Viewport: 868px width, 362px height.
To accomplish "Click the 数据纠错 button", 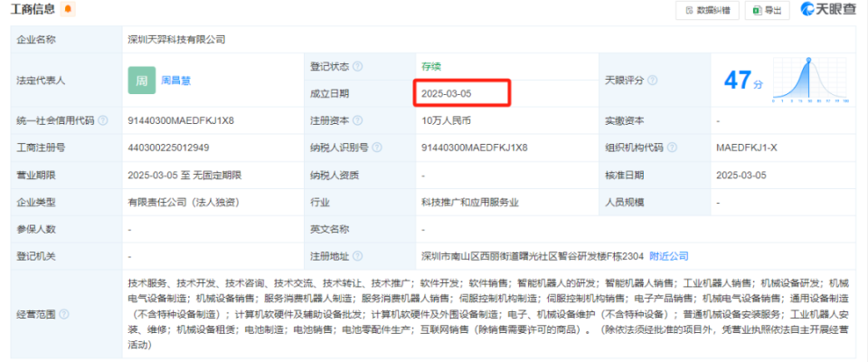I will point(707,10).
